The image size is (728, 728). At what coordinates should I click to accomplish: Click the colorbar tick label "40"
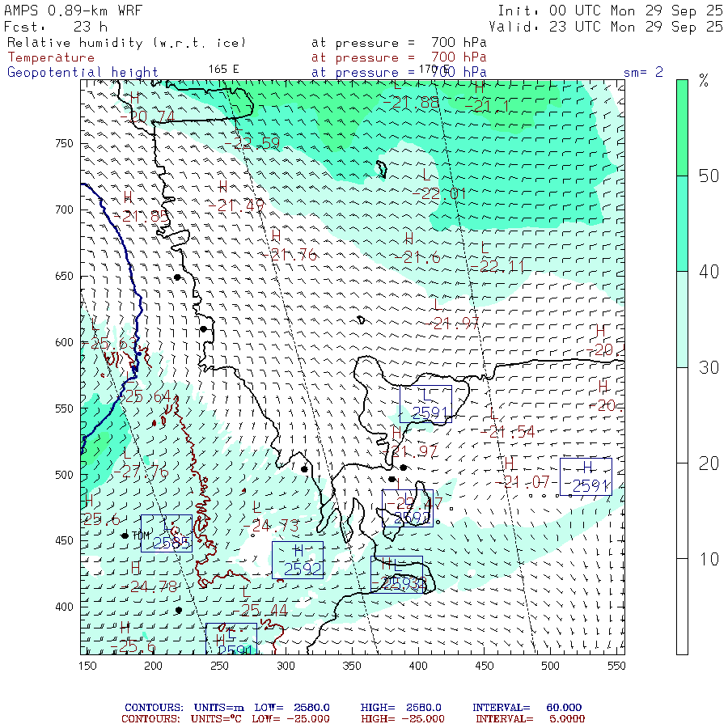click(709, 272)
